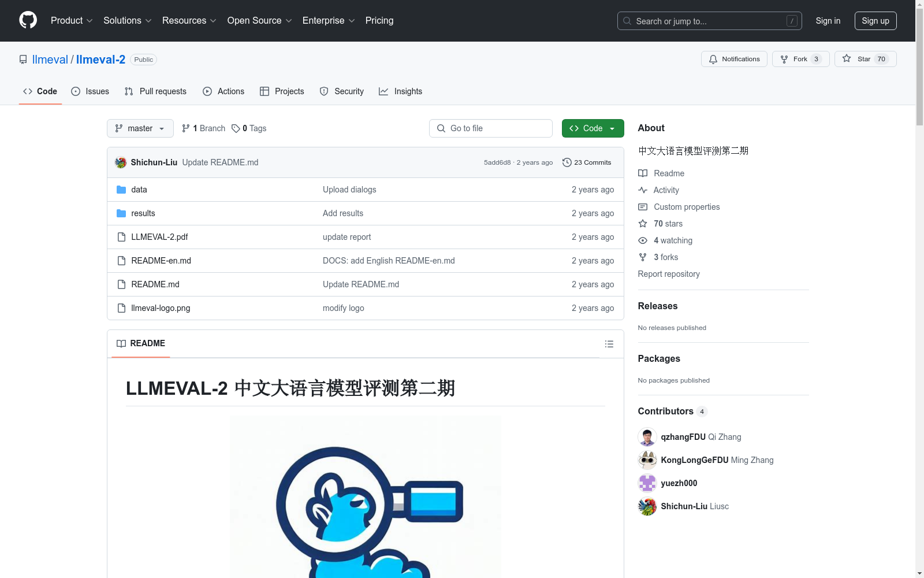
Task: Click file icon for README.md
Action: 121,284
